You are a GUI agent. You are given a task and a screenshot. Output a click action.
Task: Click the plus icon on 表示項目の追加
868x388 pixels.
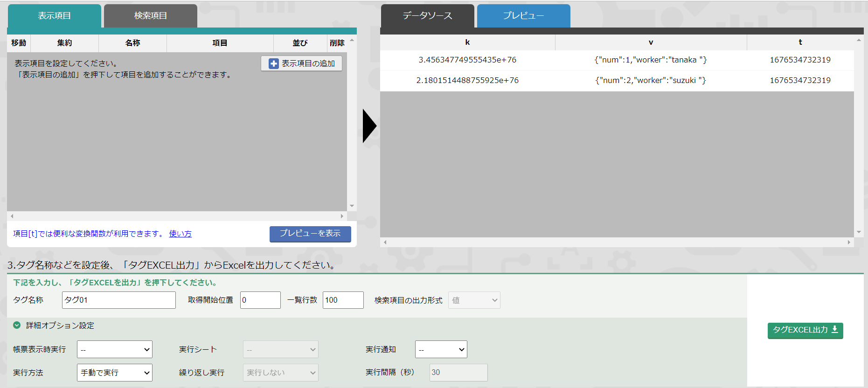point(274,63)
